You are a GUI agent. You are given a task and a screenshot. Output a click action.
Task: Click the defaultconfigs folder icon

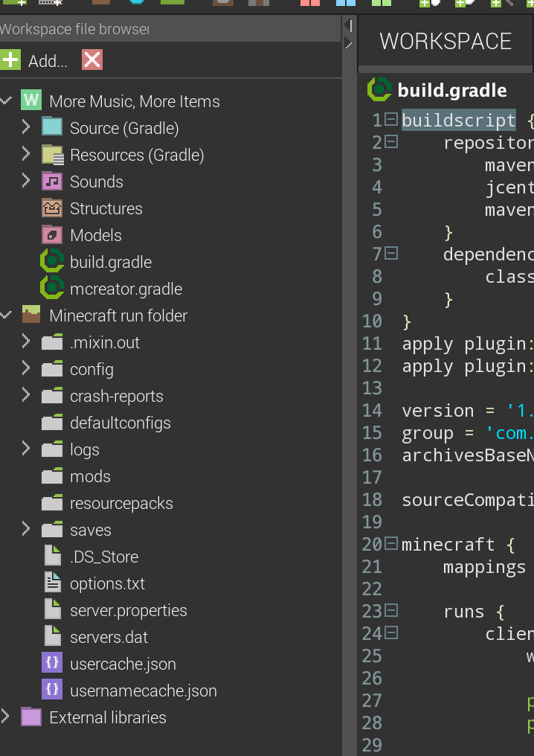(x=52, y=423)
